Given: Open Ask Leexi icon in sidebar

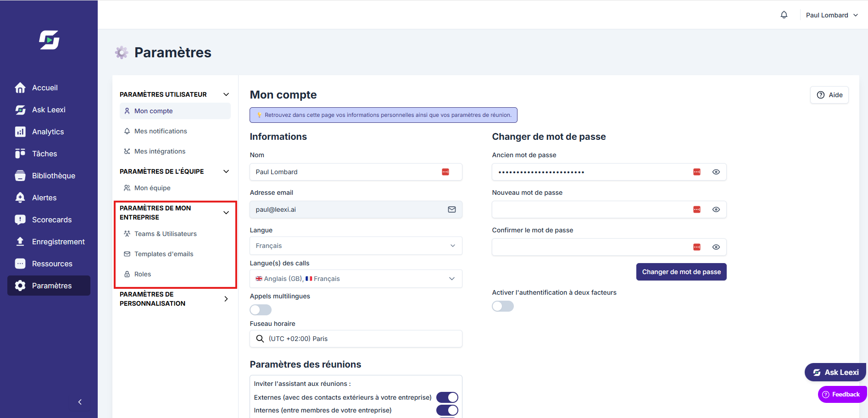Looking at the screenshot, I should coord(20,110).
